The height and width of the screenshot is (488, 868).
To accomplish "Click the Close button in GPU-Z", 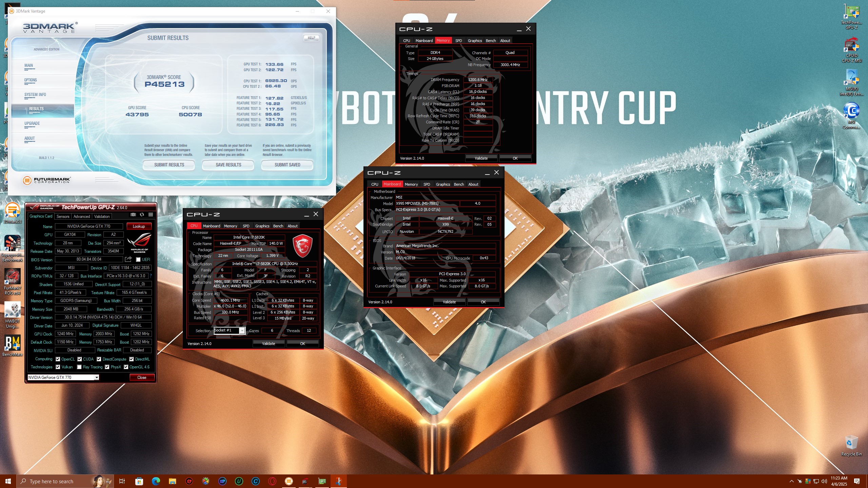I will coord(142,378).
